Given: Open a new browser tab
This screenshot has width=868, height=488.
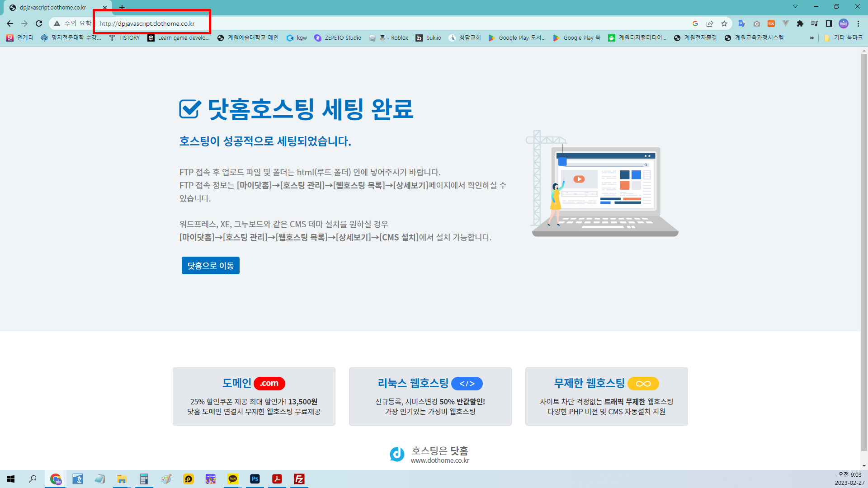Looking at the screenshot, I should [x=122, y=7].
